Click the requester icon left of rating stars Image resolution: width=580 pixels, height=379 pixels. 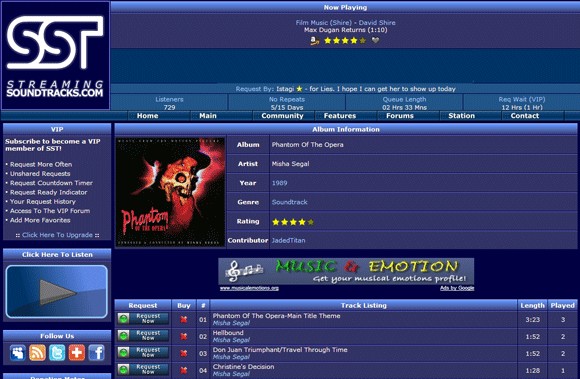coord(314,41)
